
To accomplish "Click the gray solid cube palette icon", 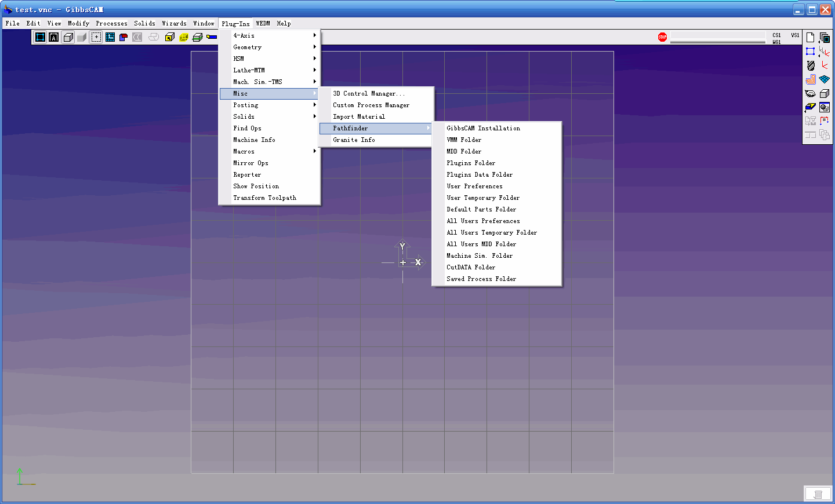I will (x=825, y=93).
